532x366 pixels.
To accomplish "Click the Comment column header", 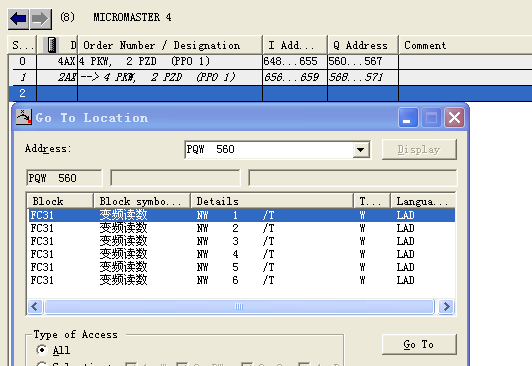I will coord(465,45).
